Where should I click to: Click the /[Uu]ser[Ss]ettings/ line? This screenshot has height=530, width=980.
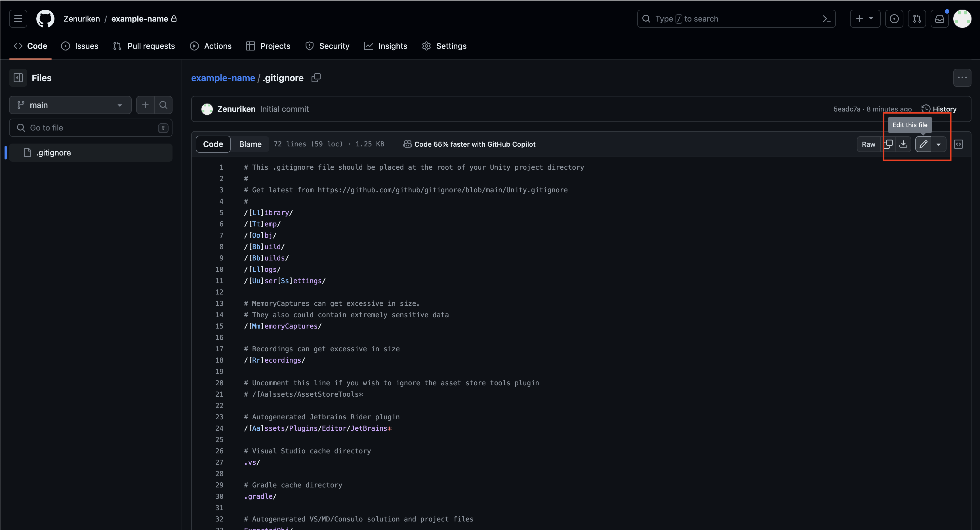click(285, 281)
